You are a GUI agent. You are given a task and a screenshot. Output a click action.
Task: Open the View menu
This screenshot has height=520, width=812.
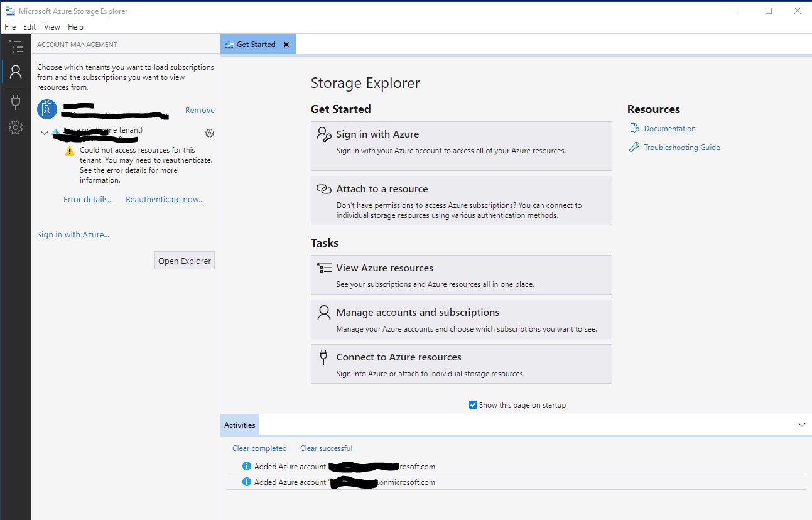(51, 26)
